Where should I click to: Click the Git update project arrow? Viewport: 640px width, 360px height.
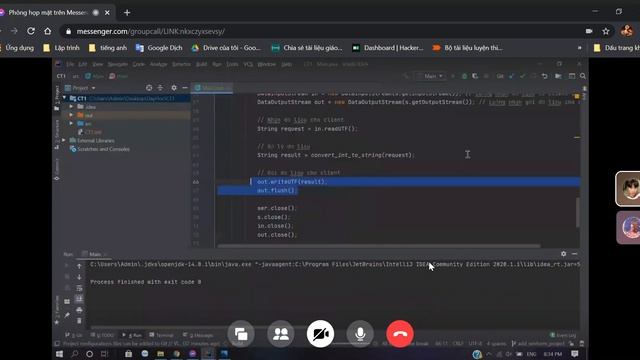[x=511, y=76]
